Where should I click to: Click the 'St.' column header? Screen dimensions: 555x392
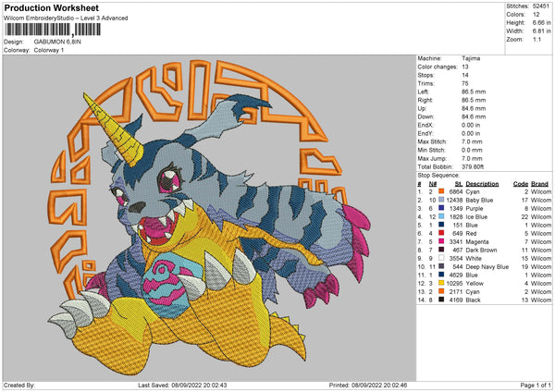tap(459, 184)
